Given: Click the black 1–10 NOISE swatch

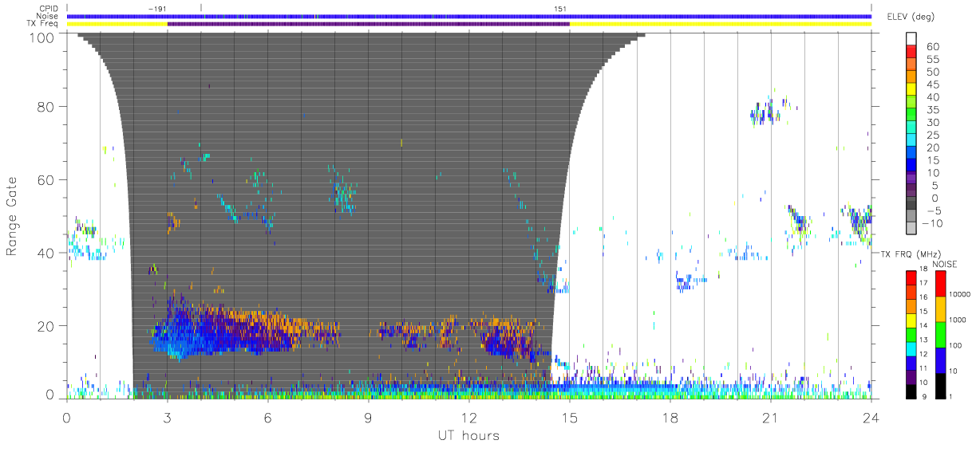Looking at the screenshot, I should pos(941,386).
